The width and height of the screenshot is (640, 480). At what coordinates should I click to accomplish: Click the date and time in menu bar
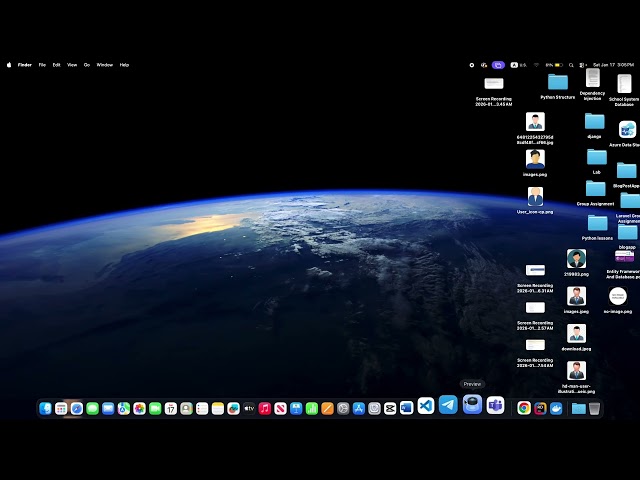(x=611, y=64)
